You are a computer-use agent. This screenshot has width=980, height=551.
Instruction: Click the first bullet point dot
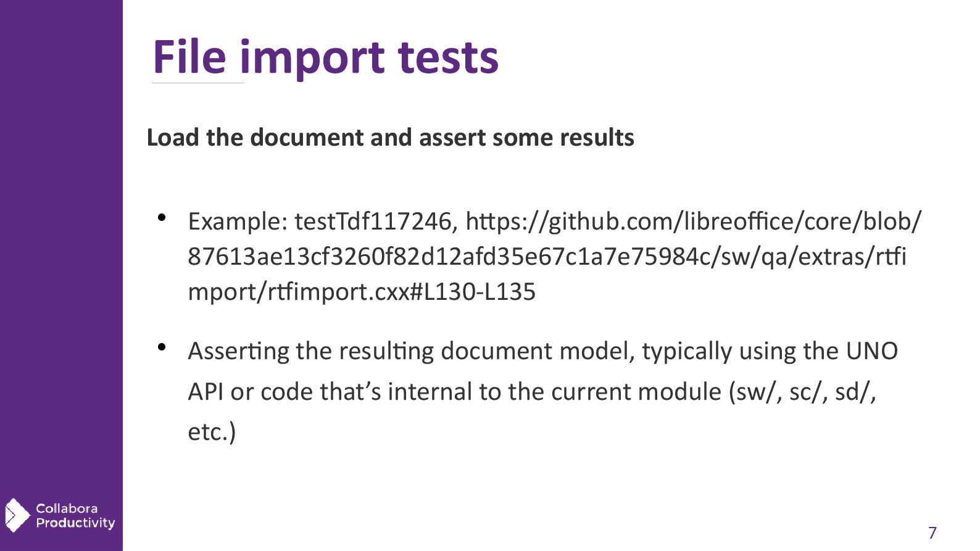(x=162, y=217)
